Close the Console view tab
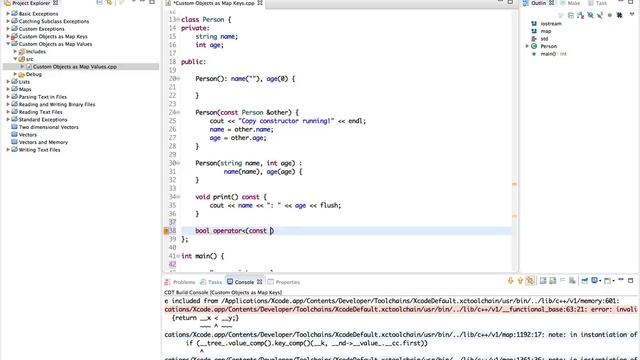 [x=260, y=282]
